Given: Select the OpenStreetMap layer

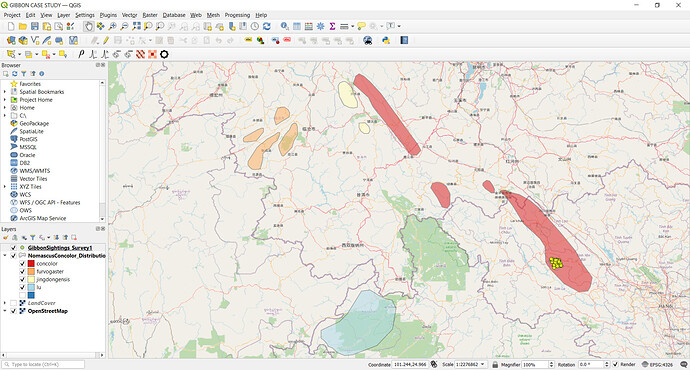Looking at the screenshot, I should click(x=48, y=311).
